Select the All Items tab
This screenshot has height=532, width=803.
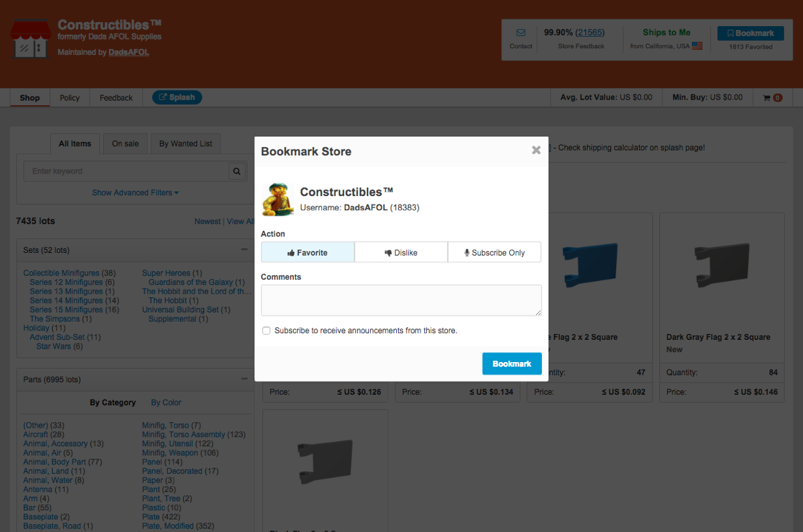coord(75,144)
